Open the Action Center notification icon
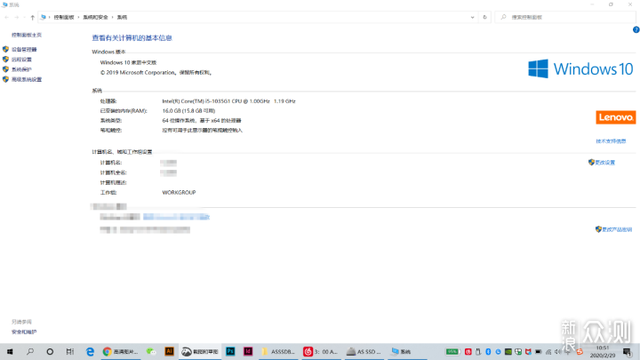 627,351
